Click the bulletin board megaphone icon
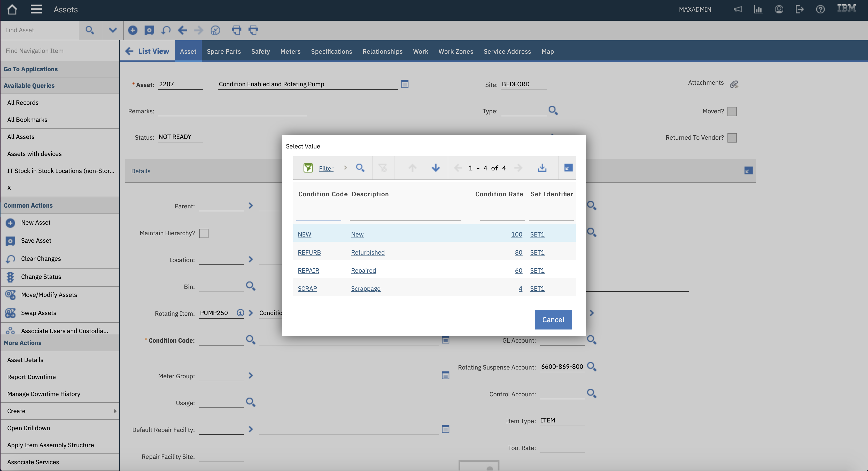Image resolution: width=868 pixels, height=471 pixels. pyautogui.click(x=738, y=10)
